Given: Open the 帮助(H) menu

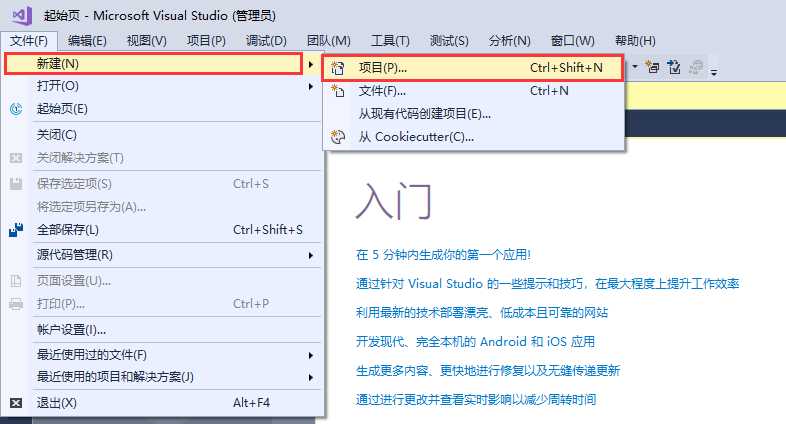Looking at the screenshot, I should [x=635, y=41].
